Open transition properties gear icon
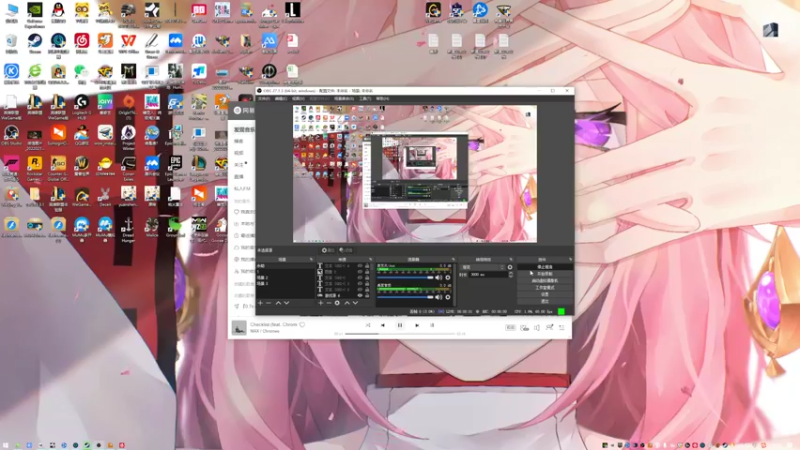This screenshot has height=450, width=800. click(510, 267)
